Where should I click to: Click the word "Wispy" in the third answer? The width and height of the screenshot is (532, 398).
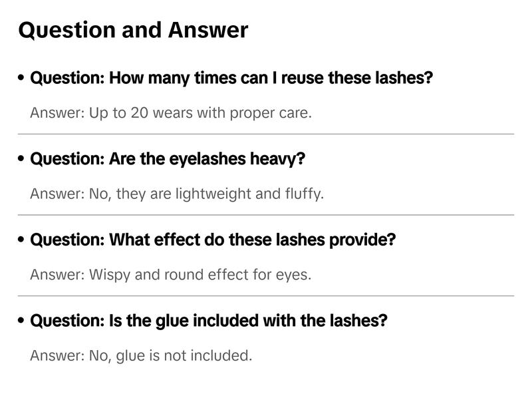click(x=109, y=275)
